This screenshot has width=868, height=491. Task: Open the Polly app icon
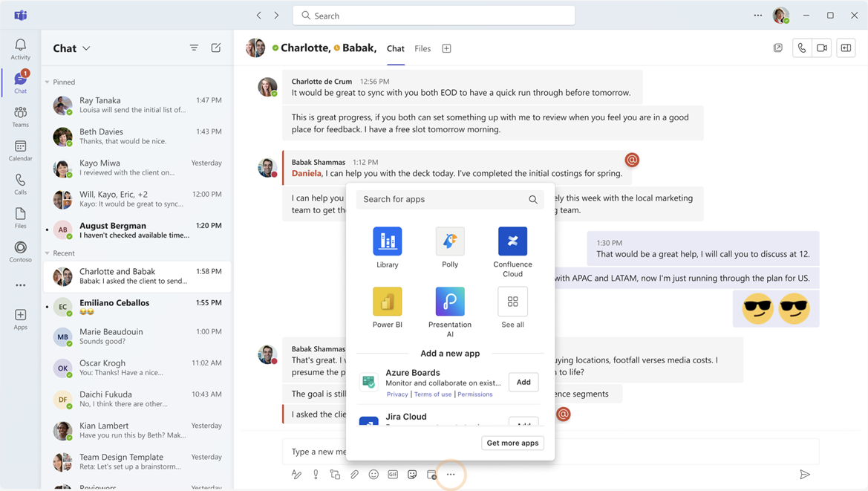(450, 241)
